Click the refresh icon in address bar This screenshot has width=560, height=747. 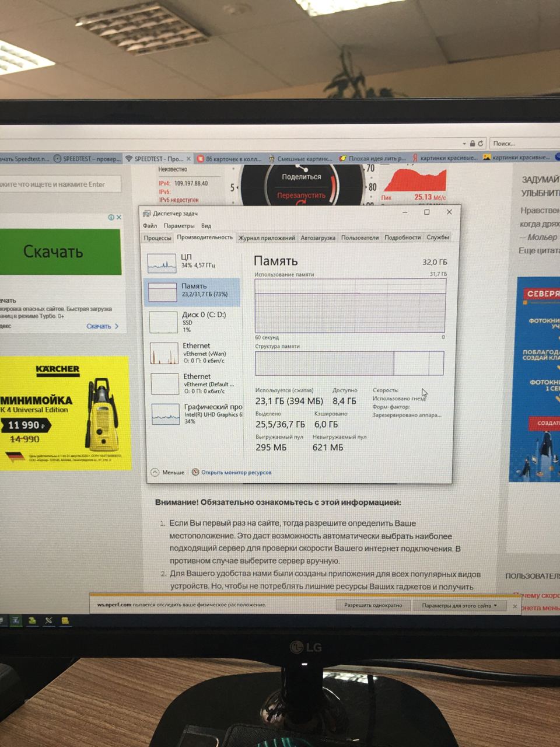(481, 143)
